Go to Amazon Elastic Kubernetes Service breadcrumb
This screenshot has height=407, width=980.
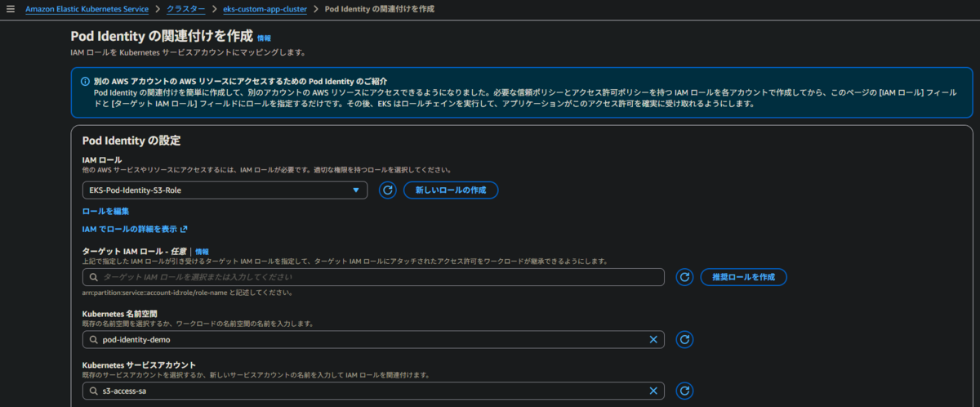[87, 9]
